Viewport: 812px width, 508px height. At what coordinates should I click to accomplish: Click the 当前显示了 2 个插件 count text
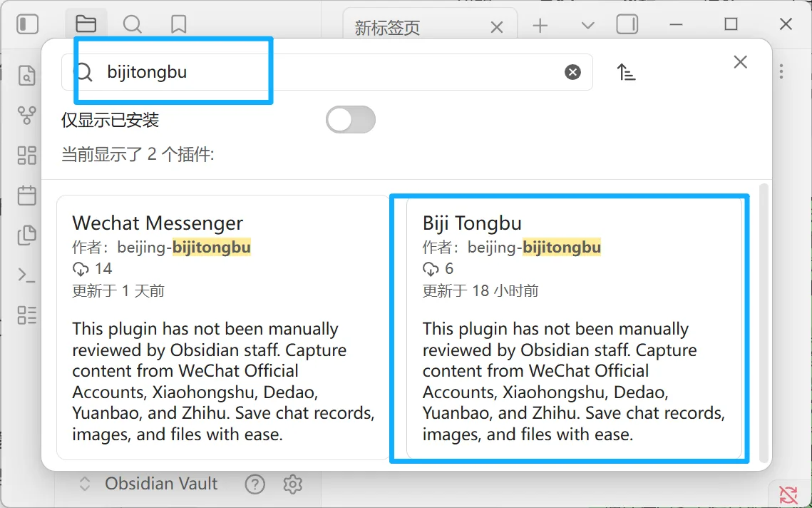tap(138, 155)
